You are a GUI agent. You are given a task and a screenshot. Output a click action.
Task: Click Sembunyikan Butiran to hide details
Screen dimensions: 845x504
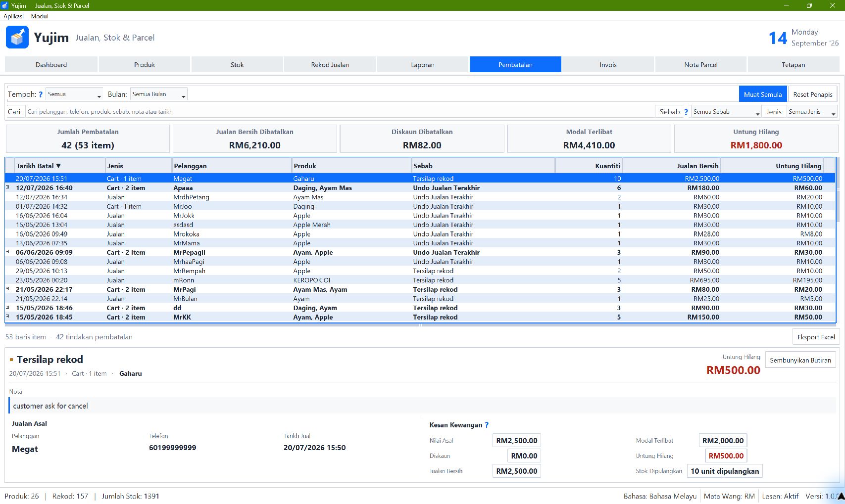pos(800,360)
